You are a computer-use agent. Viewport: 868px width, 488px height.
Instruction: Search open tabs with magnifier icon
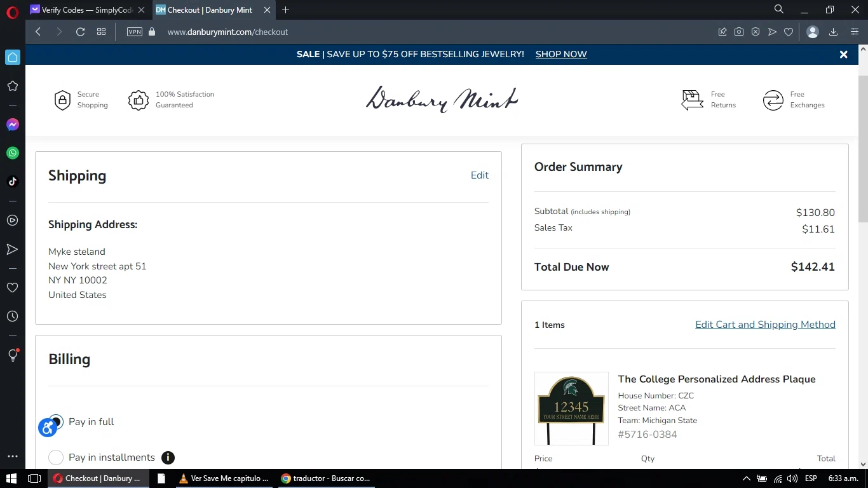pos(779,10)
